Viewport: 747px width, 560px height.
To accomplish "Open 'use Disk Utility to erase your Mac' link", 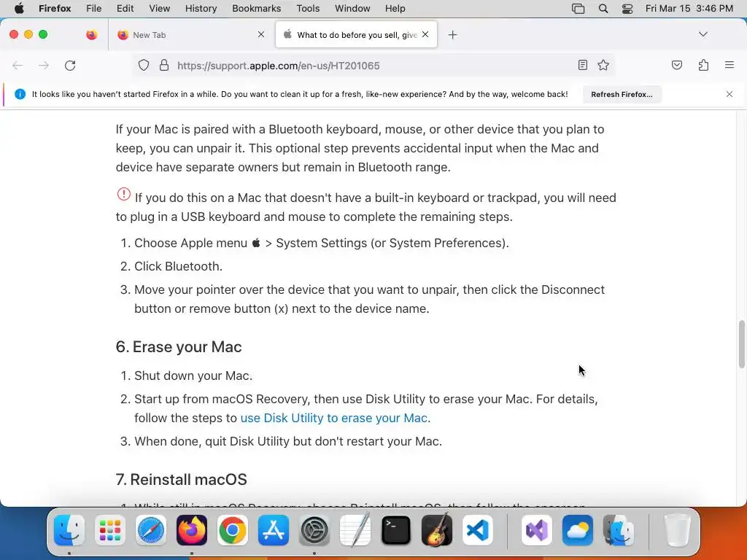I will click(336, 418).
